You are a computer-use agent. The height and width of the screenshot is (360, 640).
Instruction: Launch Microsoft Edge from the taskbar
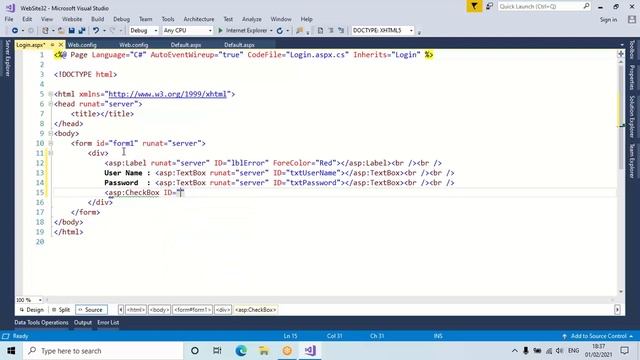pyautogui.click(x=241, y=351)
